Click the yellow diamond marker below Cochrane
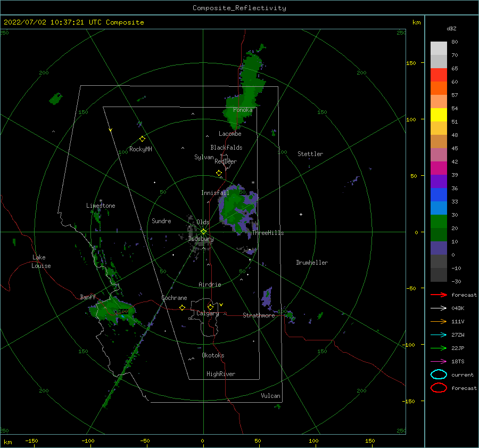This screenshot has width=479, height=448. click(182, 308)
